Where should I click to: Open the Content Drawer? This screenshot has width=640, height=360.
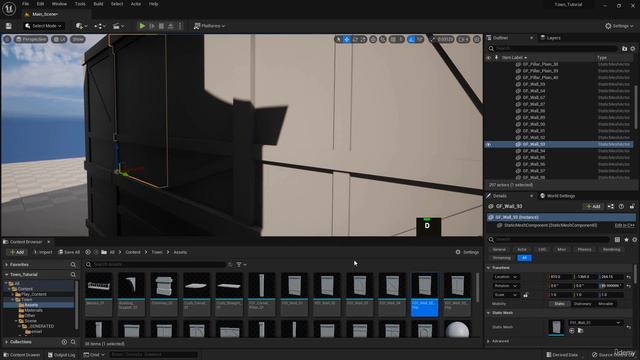click(x=22, y=355)
